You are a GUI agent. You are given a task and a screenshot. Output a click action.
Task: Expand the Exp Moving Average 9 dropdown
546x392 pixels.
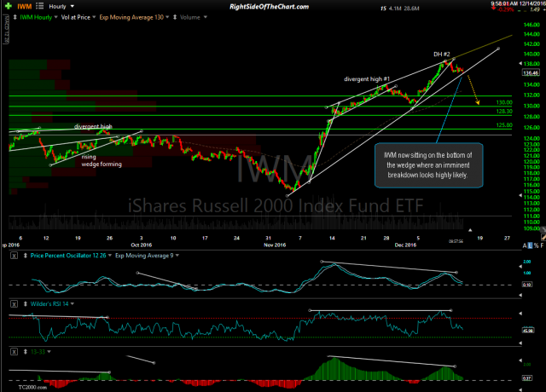[x=177, y=256]
